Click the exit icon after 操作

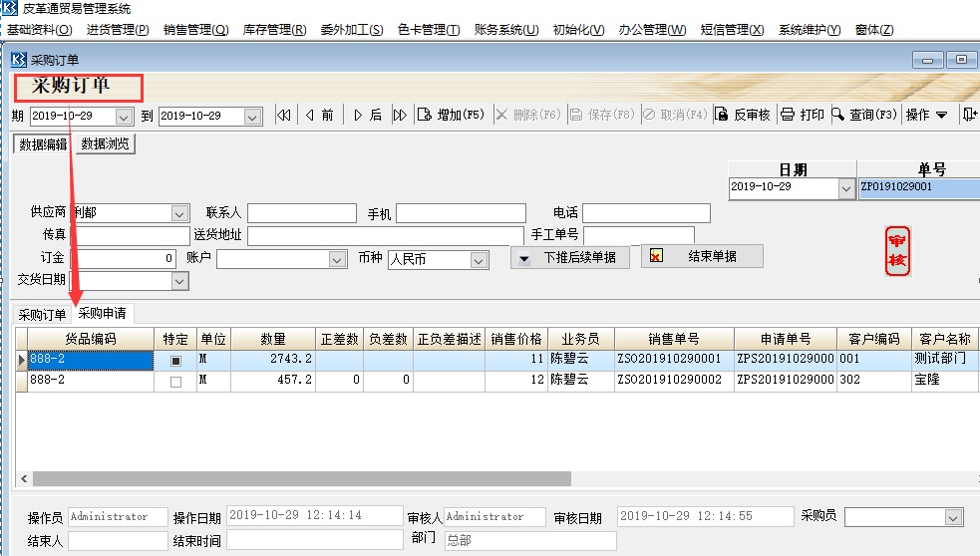[x=969, y=115]
